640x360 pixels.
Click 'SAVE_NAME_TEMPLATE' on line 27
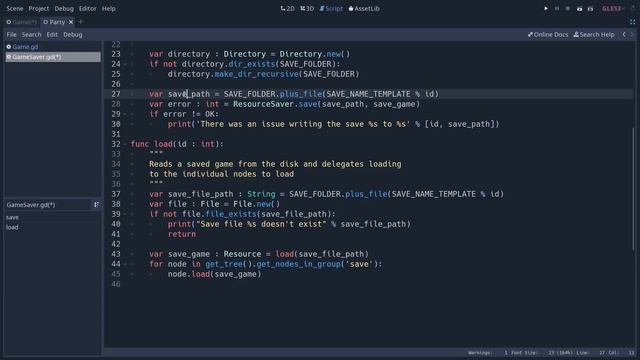368,94
